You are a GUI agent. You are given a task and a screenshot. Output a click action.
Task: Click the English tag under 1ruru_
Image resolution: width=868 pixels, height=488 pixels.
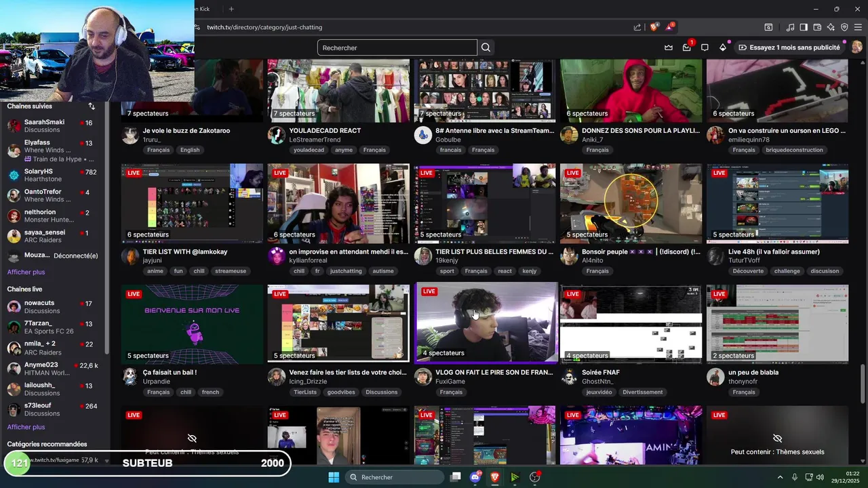[x=190, y=150]
